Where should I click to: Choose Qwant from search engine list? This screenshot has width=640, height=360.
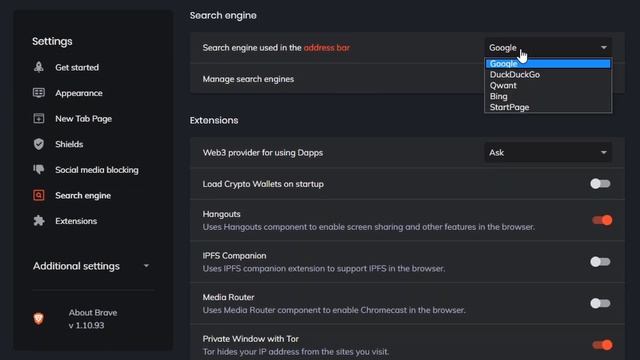point(548,86)
